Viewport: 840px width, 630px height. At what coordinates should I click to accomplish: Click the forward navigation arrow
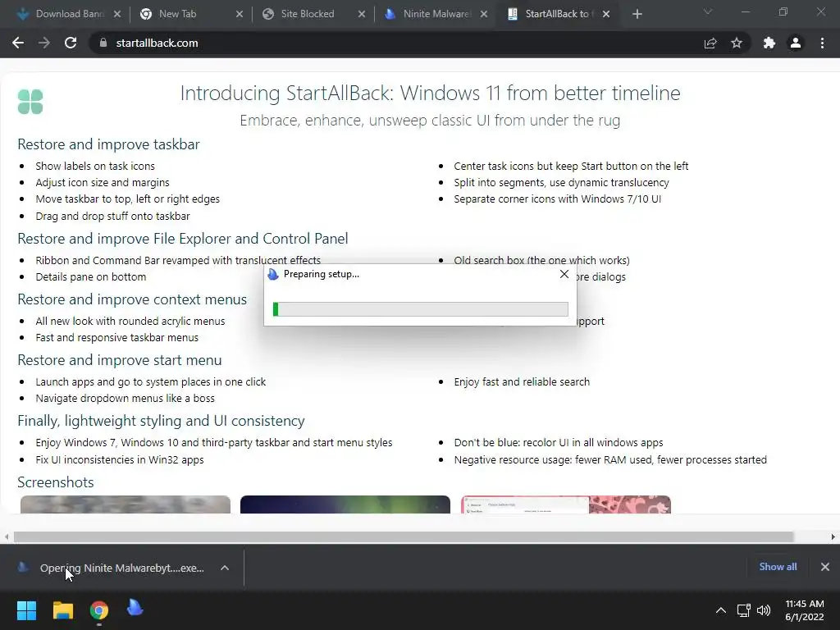[x=44, y=43]
